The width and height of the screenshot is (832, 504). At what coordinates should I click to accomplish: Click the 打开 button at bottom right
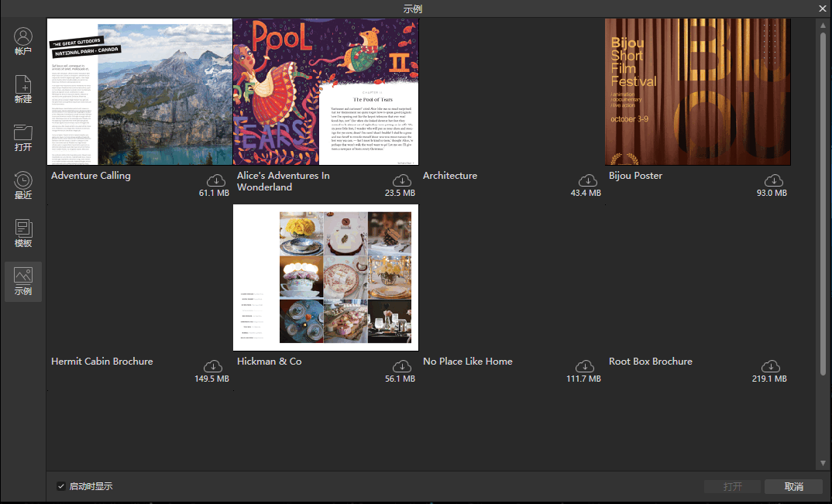point(732,486)
